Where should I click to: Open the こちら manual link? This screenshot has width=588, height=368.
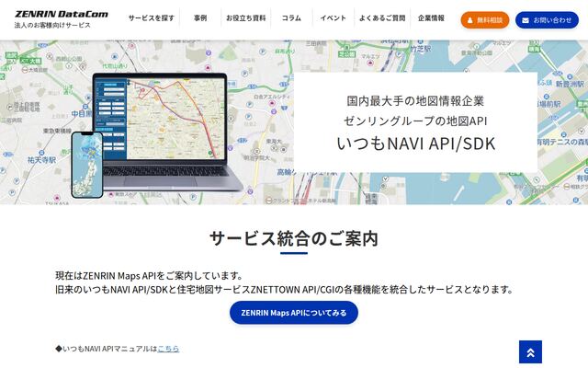168,349
